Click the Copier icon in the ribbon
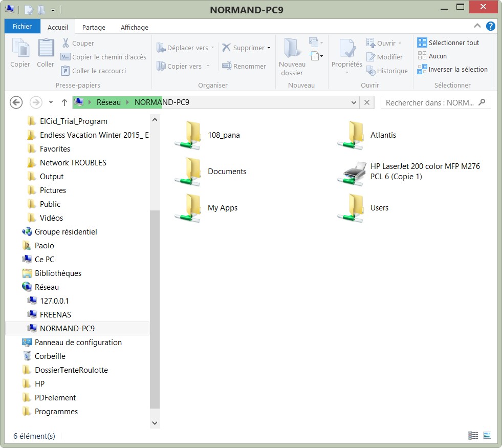The width and height of the screenshot is (502, 448). 20,49
